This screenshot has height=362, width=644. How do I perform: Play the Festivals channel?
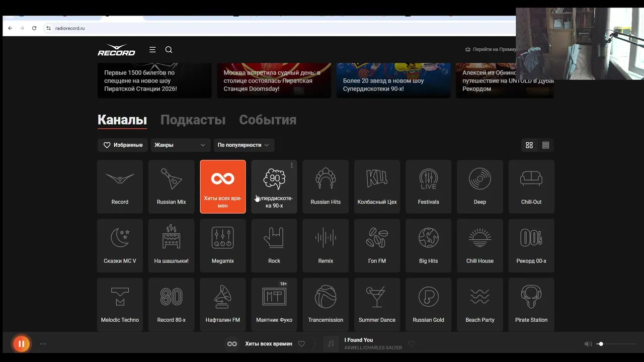tap(428, 187)
